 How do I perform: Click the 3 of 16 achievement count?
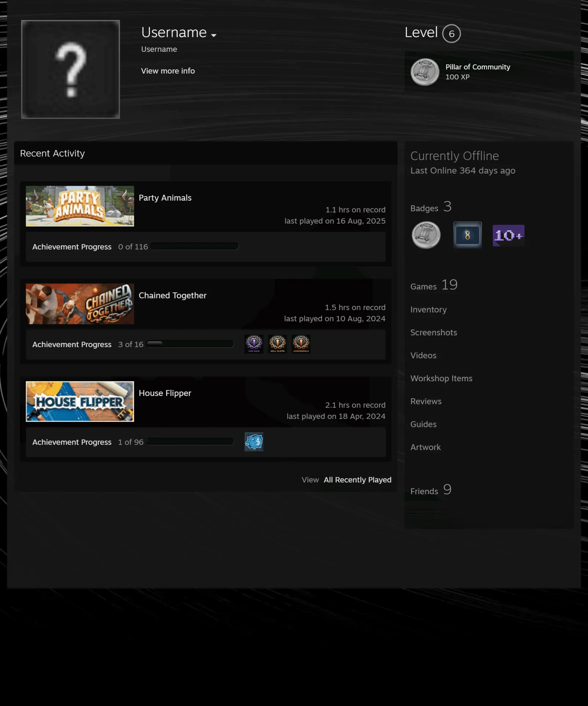pos(130,345)
